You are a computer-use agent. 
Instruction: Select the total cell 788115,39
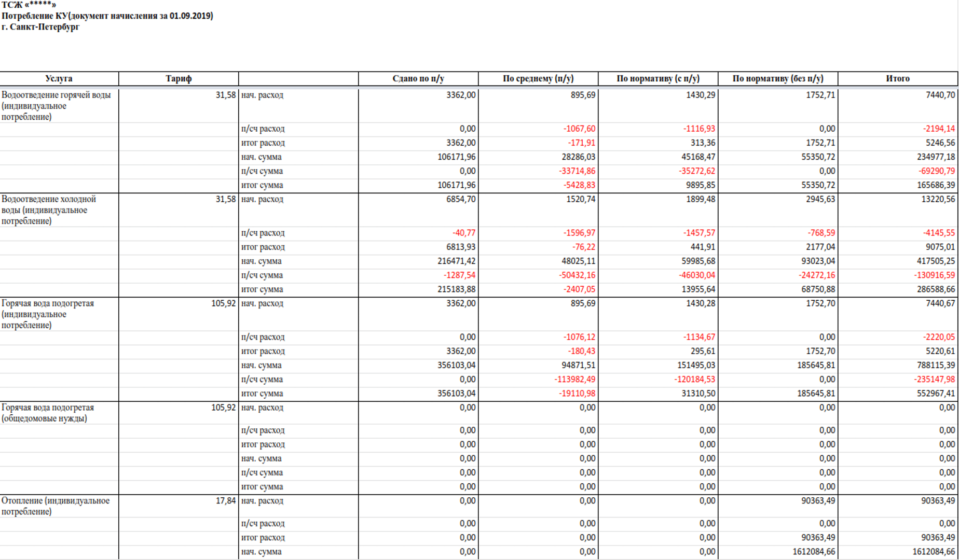[936, 366]
